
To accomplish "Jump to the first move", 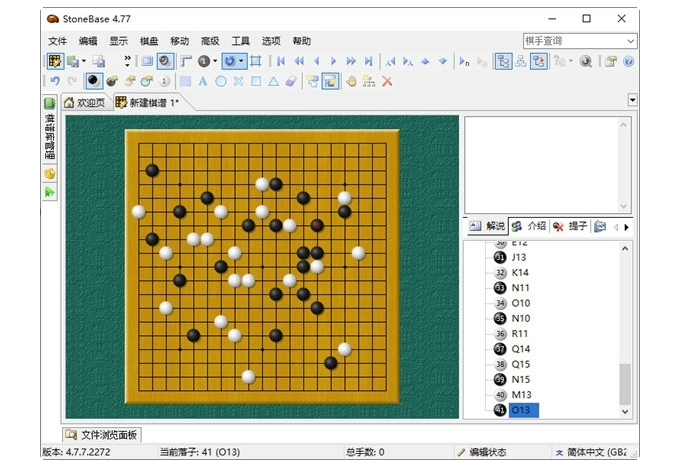I will coord(282,61).
